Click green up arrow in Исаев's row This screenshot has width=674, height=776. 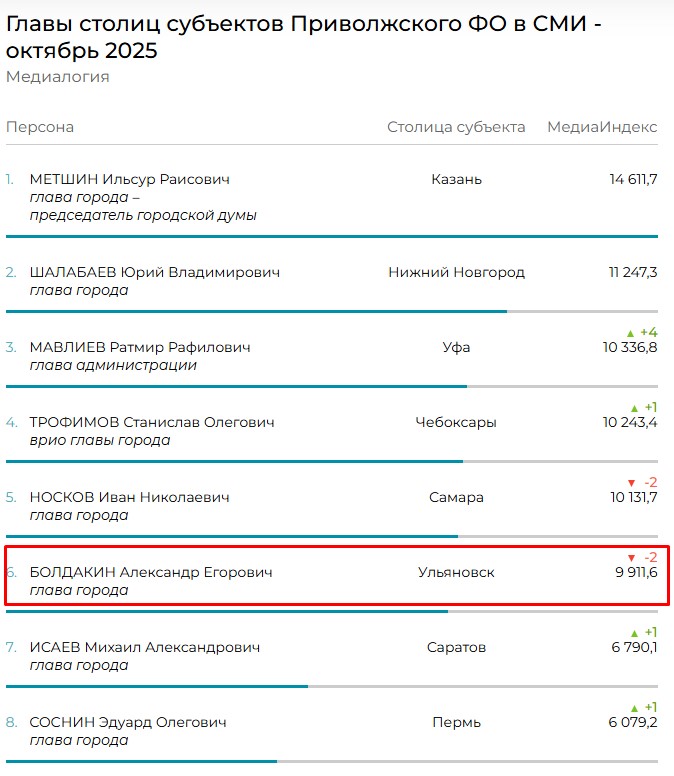click(x=634, y=633)
